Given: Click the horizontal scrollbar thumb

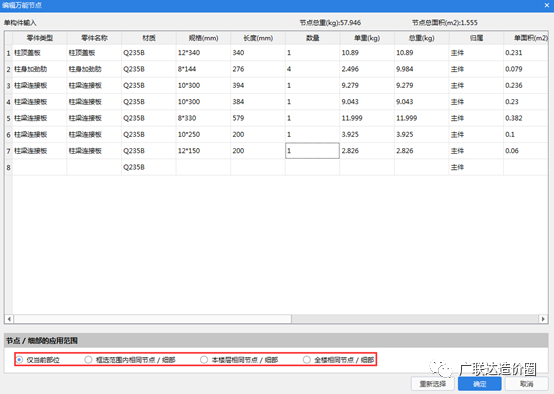Looking at the screenshot, I should (152, 319).
